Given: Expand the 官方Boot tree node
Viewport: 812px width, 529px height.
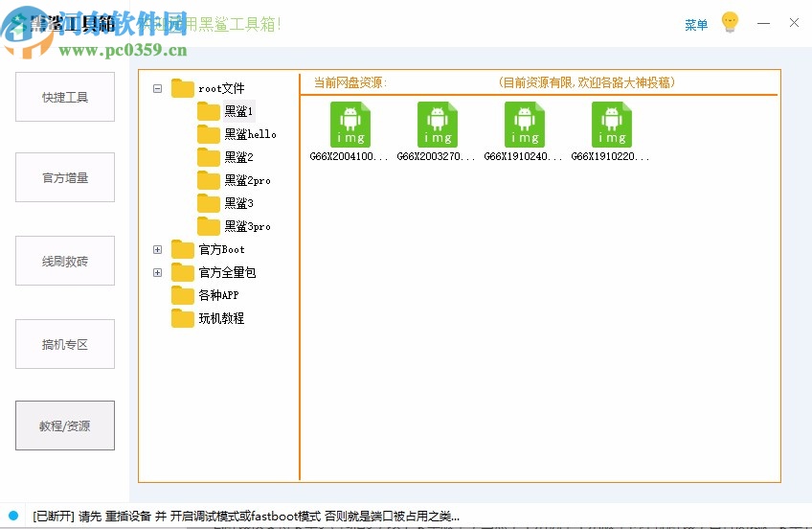Looking at the screenshot, I should point(157,250).
